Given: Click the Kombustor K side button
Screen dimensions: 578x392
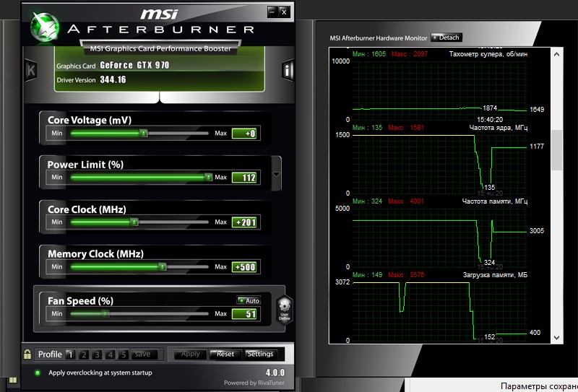Looking at the screenshot, I should (x=31, y=70).
